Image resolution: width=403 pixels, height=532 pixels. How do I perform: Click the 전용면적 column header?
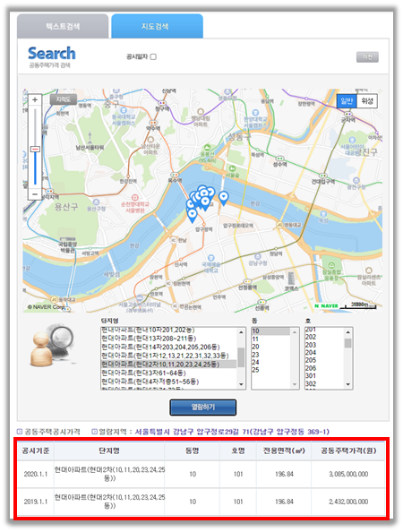click(x=284, y=450)
